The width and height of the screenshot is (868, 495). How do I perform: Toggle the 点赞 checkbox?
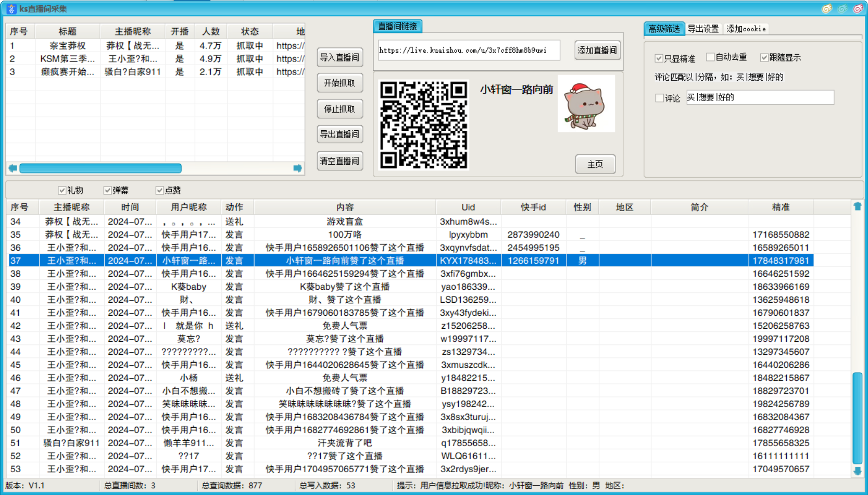click(x=159, y=191)
